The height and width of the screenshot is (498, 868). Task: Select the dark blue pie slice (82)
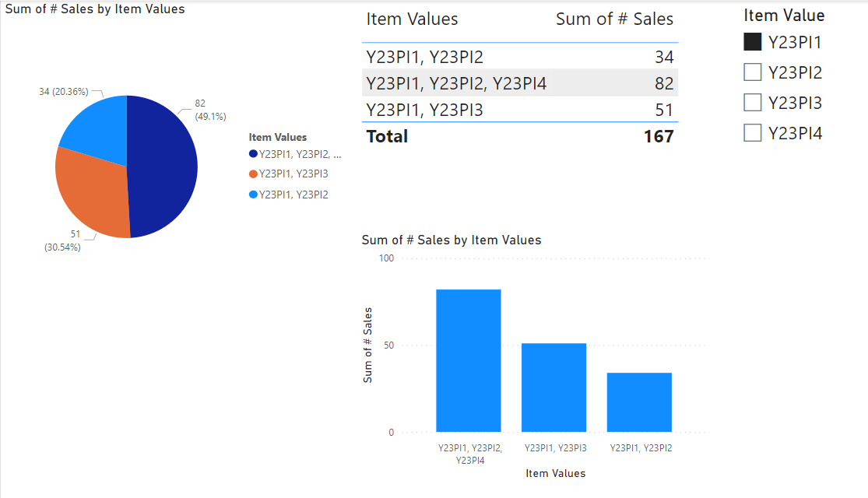tap(163, 166)
